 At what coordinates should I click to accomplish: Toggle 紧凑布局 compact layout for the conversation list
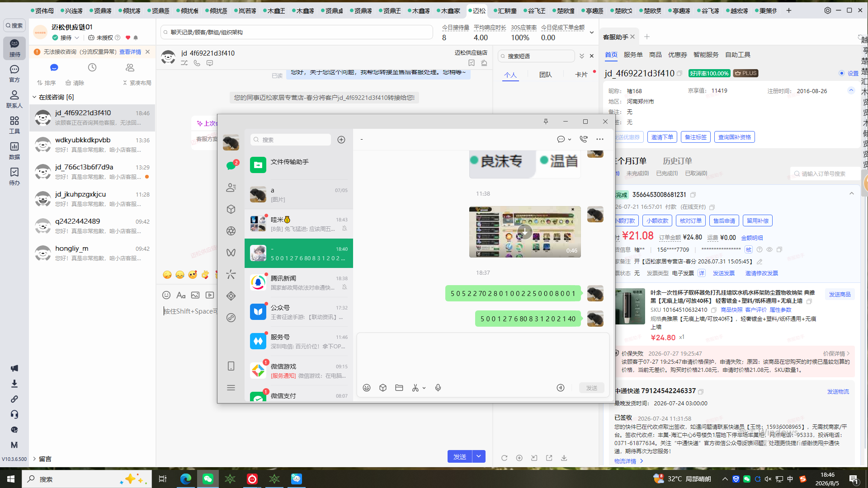(137, 83)
